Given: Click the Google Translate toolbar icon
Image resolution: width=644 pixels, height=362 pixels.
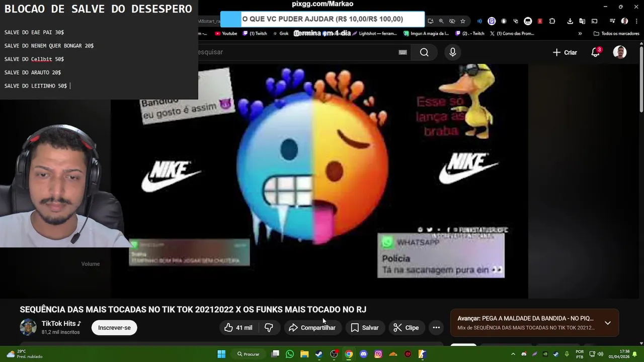Looking at the screenshot, I should 582,21.
